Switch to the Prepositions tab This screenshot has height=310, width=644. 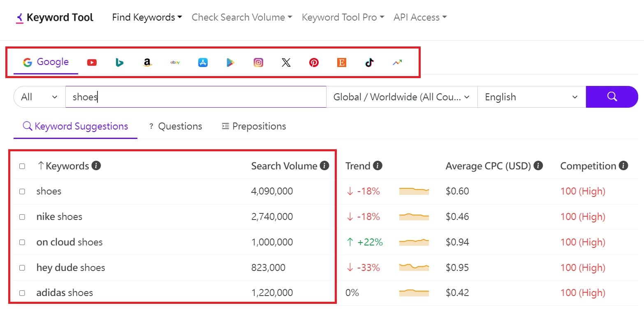pos(254,126)
